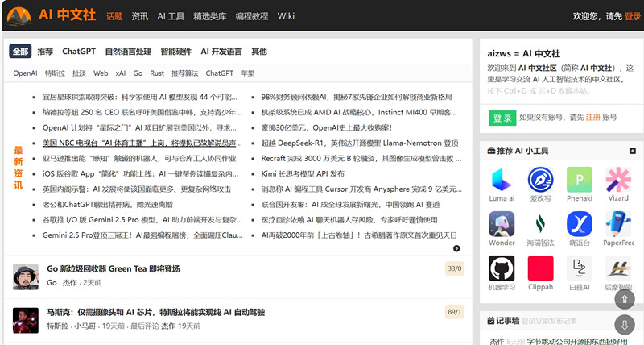Open the Gemini 2.5 Pro登顶三冠王 news

(x=142, y=235)
